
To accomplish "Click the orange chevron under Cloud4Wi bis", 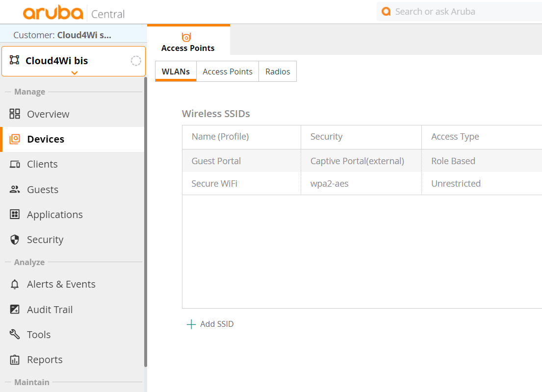I will 74,73.
